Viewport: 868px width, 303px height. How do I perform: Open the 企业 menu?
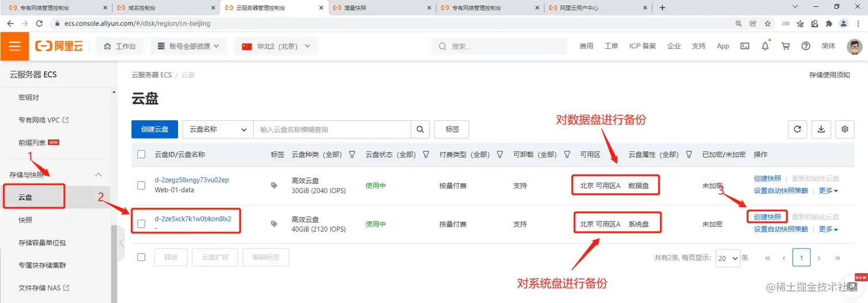(674, 46)
